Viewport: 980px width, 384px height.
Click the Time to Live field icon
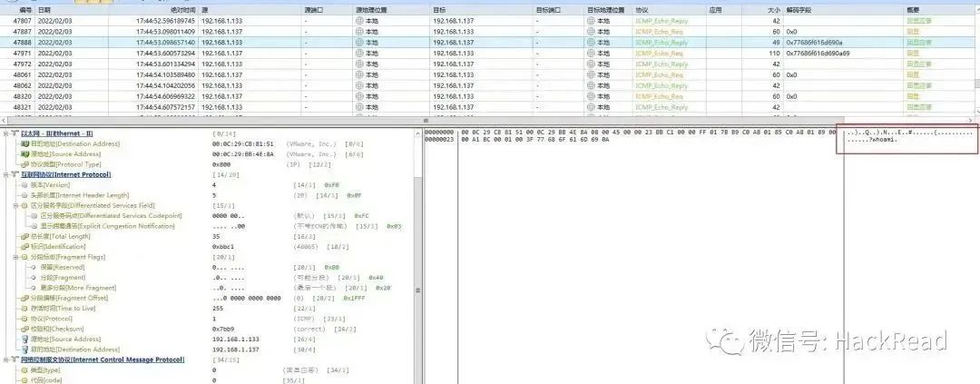tap(25, 309)
